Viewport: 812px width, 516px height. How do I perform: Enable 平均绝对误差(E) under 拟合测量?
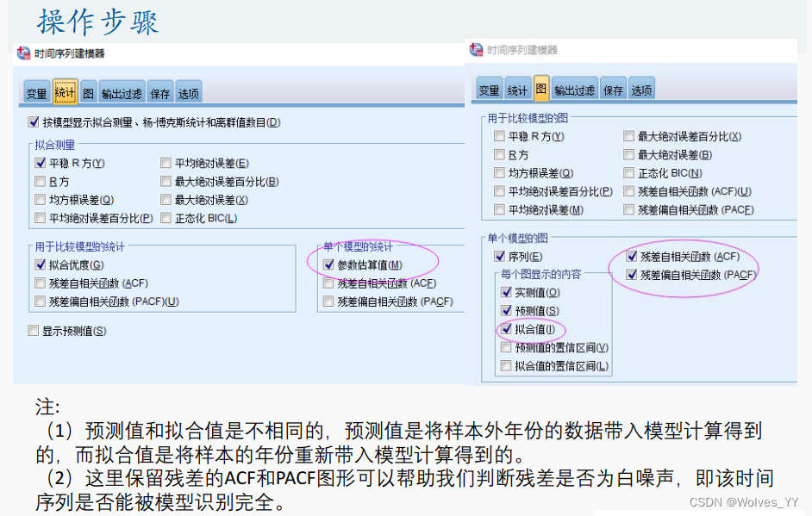coord(166,163)
